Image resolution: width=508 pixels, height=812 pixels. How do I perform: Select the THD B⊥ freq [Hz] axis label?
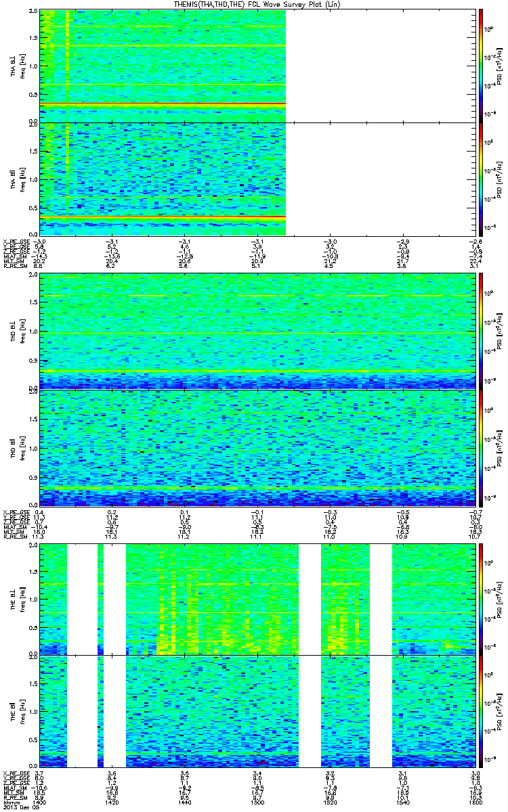tap(18, 330)
